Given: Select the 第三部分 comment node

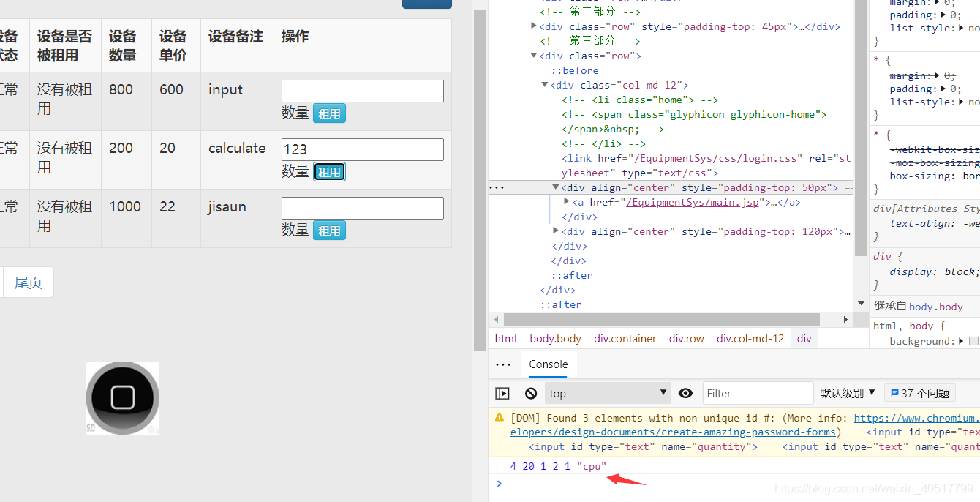Looking at the screenshot, I should (590, 41).
